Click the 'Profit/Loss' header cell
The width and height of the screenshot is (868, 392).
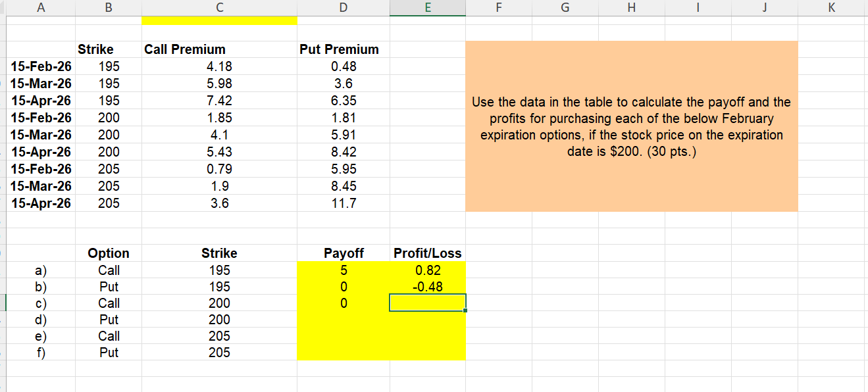point(428,253)
